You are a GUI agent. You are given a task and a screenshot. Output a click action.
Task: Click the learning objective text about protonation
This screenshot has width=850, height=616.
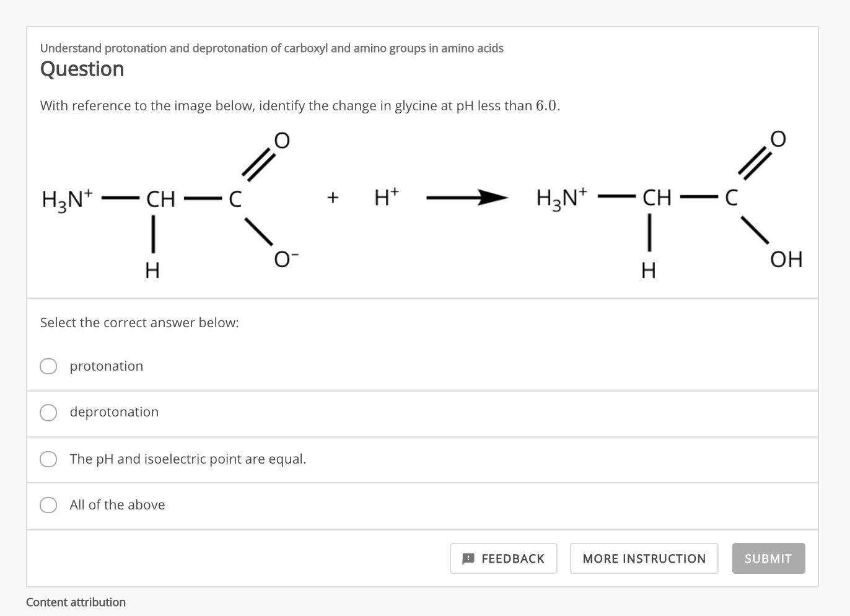(271, 48)
